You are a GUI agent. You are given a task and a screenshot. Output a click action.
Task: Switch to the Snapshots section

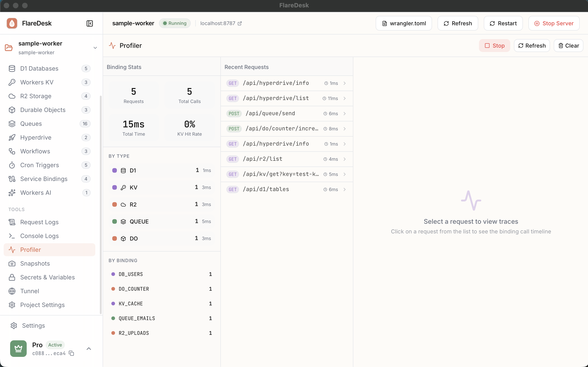35,263
